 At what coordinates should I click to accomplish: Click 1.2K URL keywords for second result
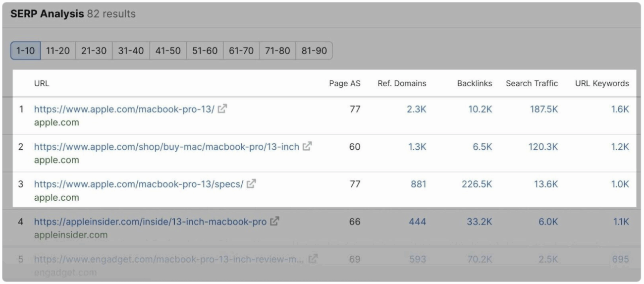(x=619, y=147)
